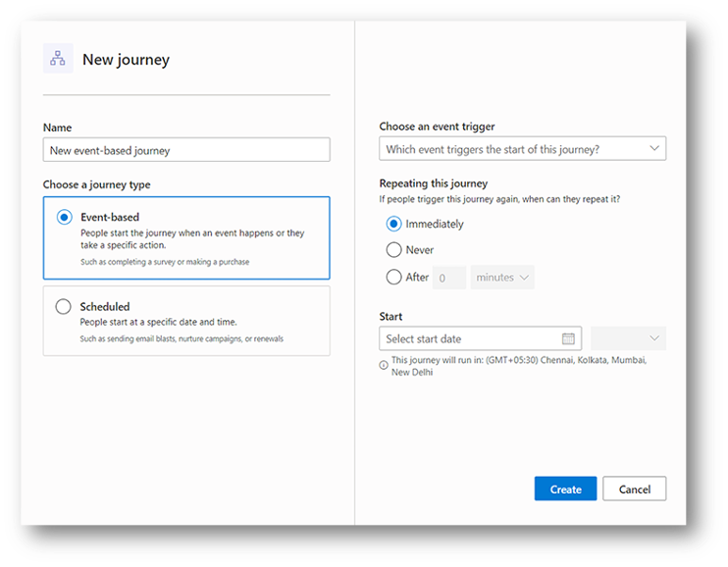The width and height of the screenshot is (728, 567).
Task: Click the Create button
Action: pos(565,489)
